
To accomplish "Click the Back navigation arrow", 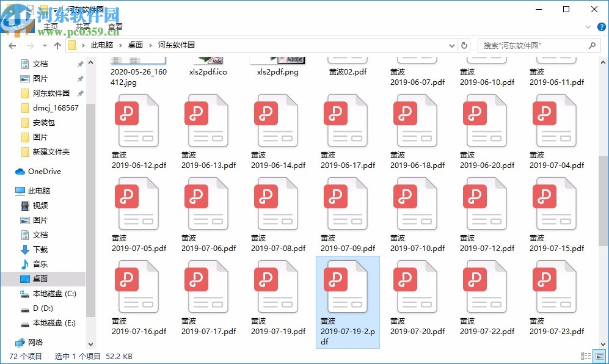I will pos(12,45).
